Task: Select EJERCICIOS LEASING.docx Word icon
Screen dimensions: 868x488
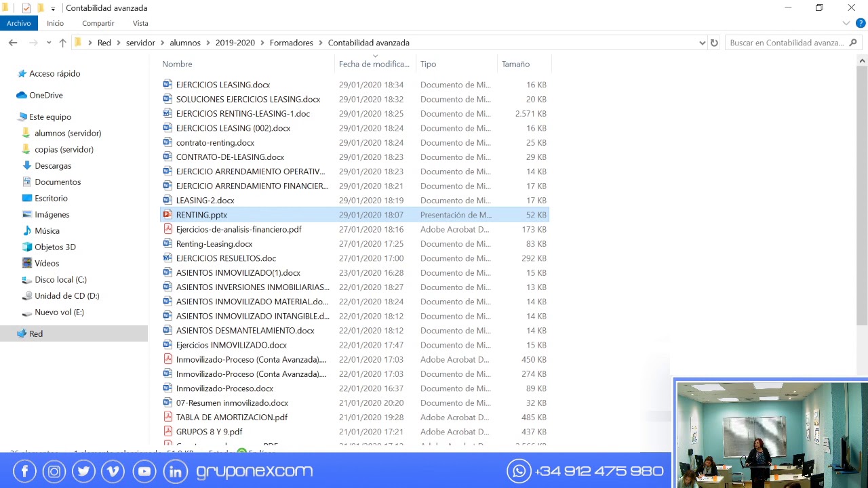Action: pos(167,85)
